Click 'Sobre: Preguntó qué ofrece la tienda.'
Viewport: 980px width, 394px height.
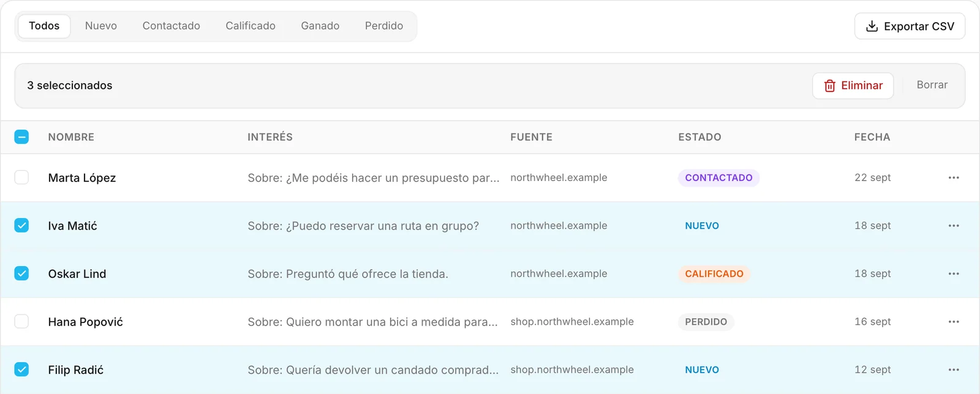coord(348,274)
